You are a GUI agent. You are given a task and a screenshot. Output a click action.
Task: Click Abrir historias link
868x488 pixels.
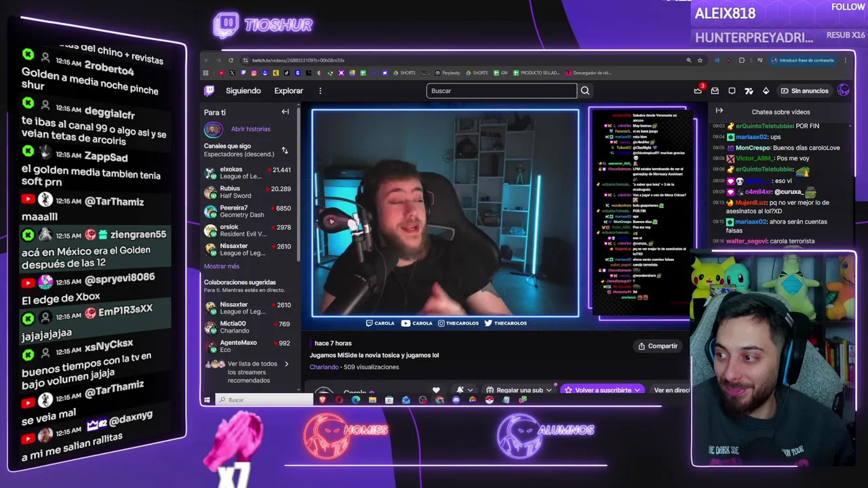click(x=250, y=129)
